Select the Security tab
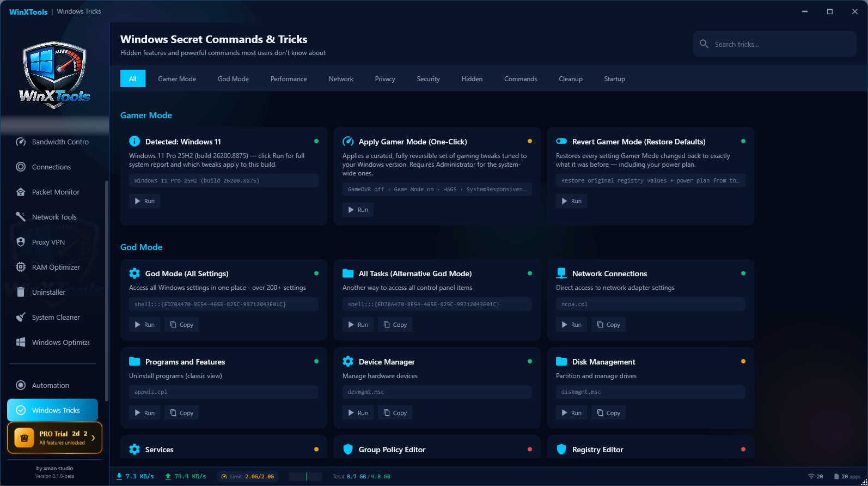The width and height of the screenshot is (868, 486). tap(428, 78)
